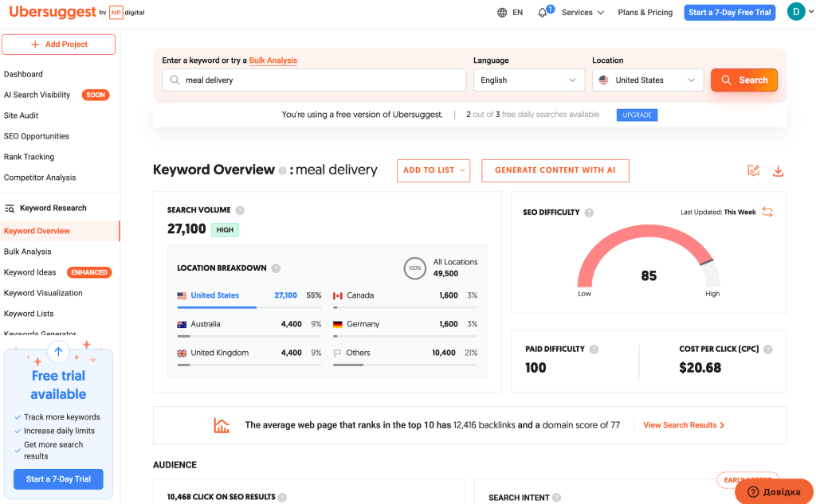Follow the Bulk Analysis link
The height and width of the screenshot is (504, 816).
(x=273, y=61)
